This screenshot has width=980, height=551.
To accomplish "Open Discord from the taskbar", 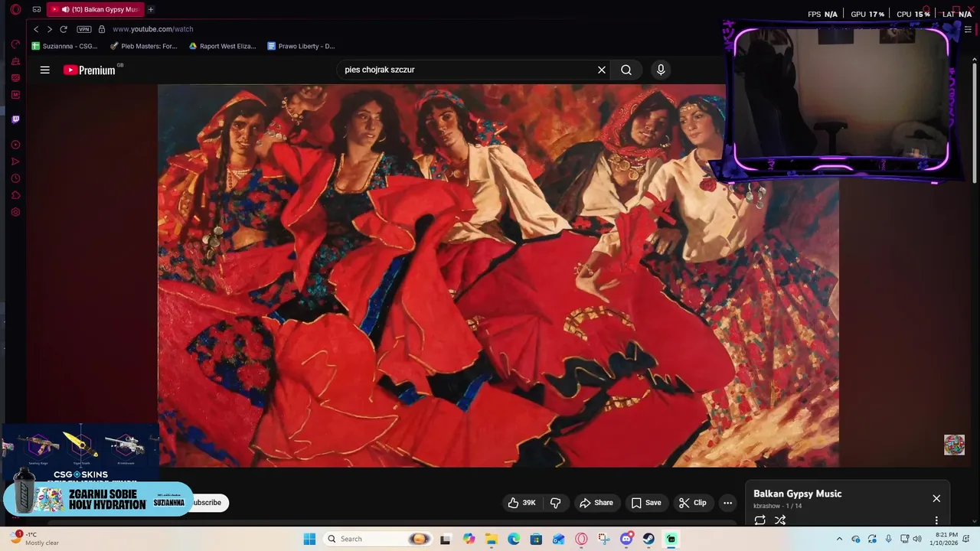I will click(x=626, y=539).
